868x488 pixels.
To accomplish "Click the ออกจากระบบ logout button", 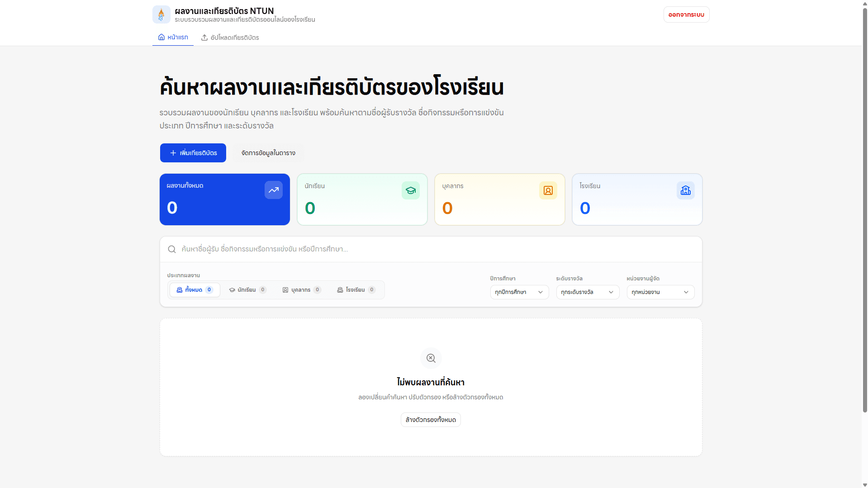I will (686, 14).
